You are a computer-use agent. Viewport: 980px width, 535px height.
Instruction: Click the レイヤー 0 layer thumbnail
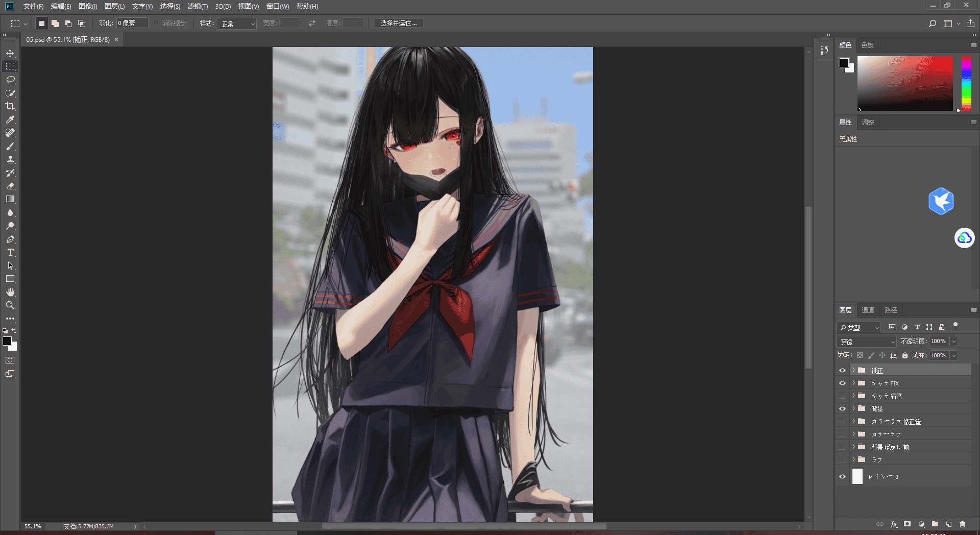click(857, 476)
